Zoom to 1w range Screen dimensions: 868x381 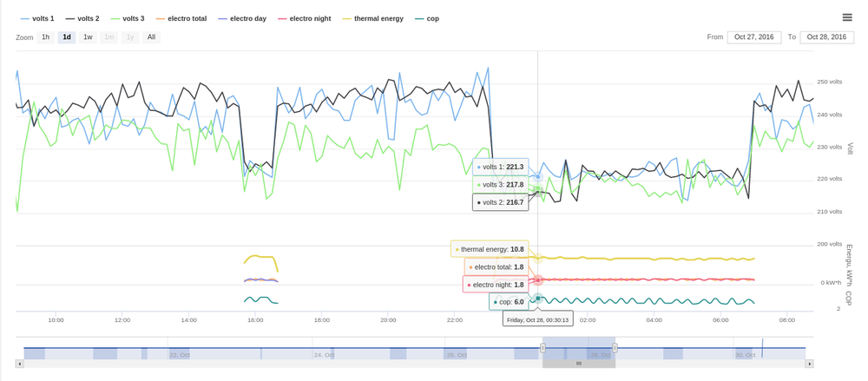coord(88,37)
